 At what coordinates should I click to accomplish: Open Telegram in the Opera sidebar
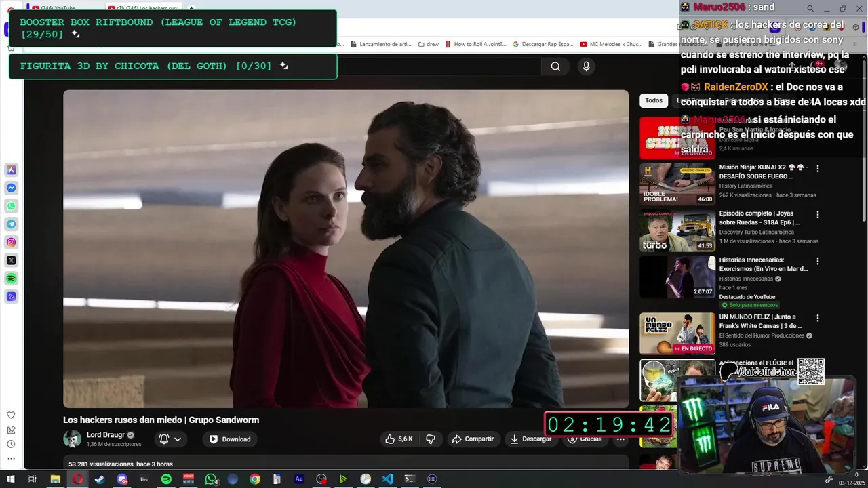pyautogui.click(x=12, y=224)
